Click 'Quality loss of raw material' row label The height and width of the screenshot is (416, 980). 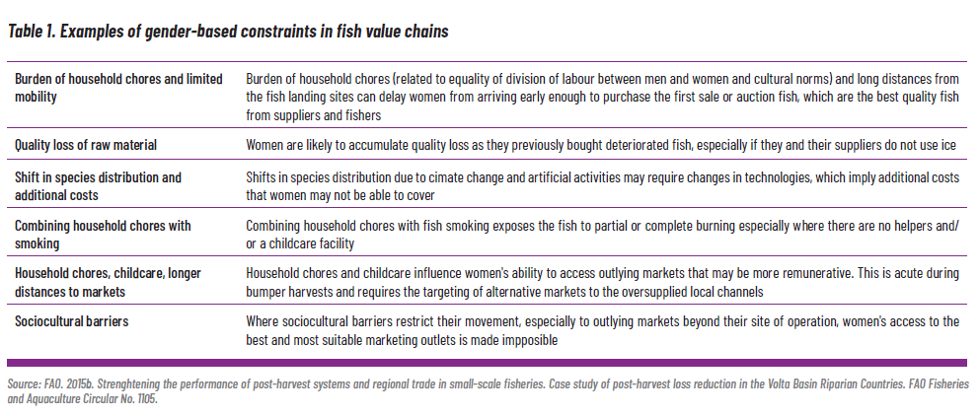86,145
